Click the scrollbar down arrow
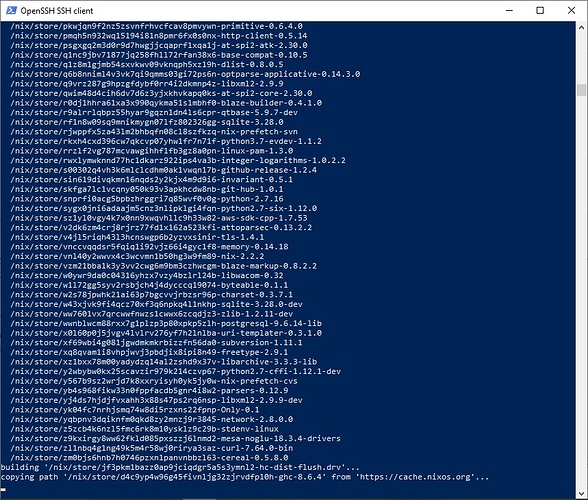This screenshot has width=588, height=500. pos(581,493)
